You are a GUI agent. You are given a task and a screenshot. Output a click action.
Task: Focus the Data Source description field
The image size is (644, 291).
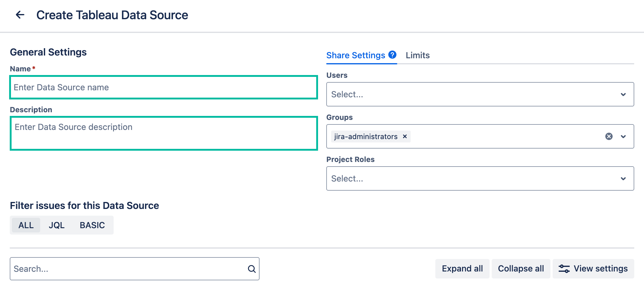tap(164, 133)
